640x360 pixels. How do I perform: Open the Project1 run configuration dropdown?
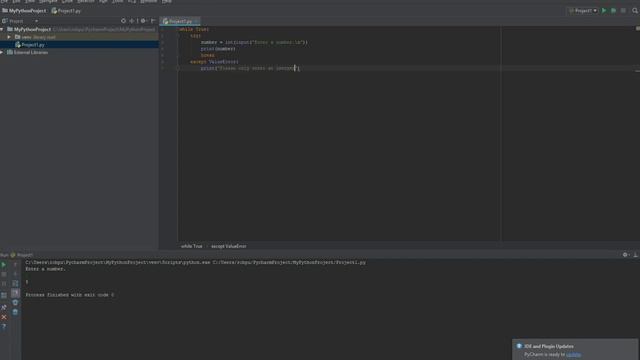click(x=583, y=11)
